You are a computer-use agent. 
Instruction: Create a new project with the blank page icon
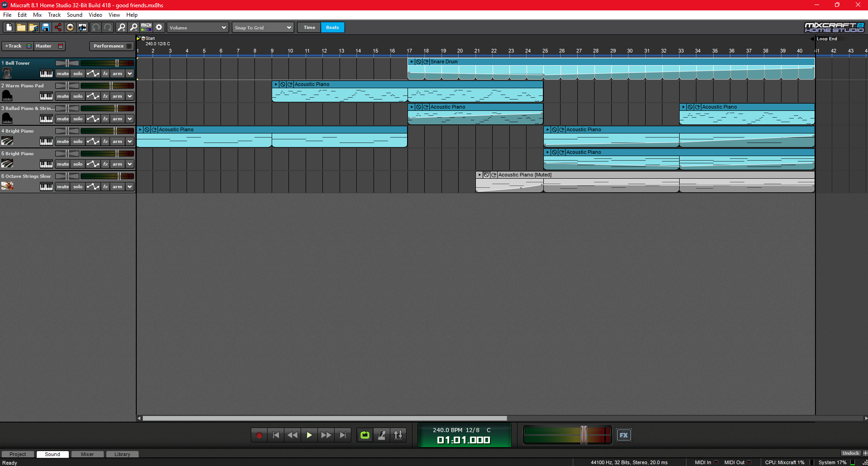[9, 28]
